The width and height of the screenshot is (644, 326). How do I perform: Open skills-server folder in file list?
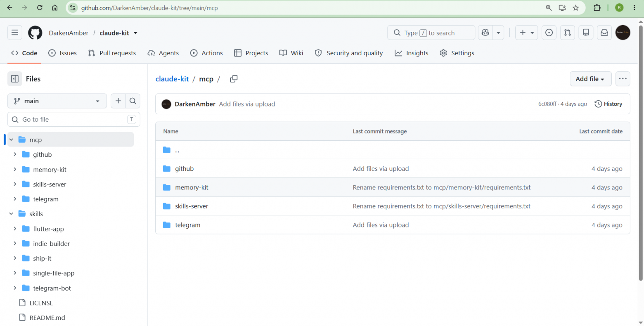tap(192, 206)
